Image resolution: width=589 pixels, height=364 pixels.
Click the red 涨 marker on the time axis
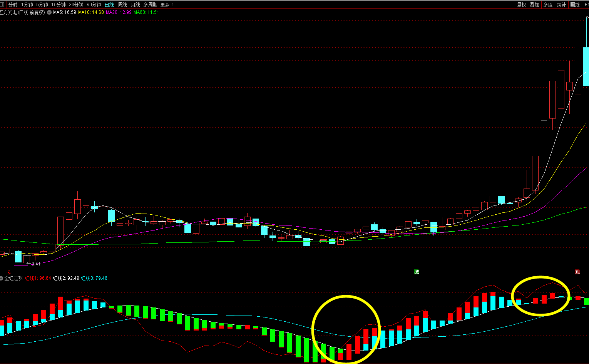point(577,272)
